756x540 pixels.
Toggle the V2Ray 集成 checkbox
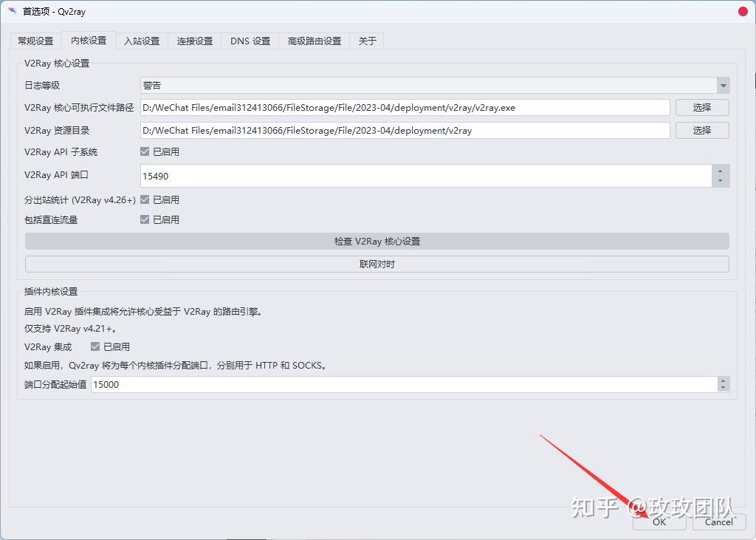(95, 346)
